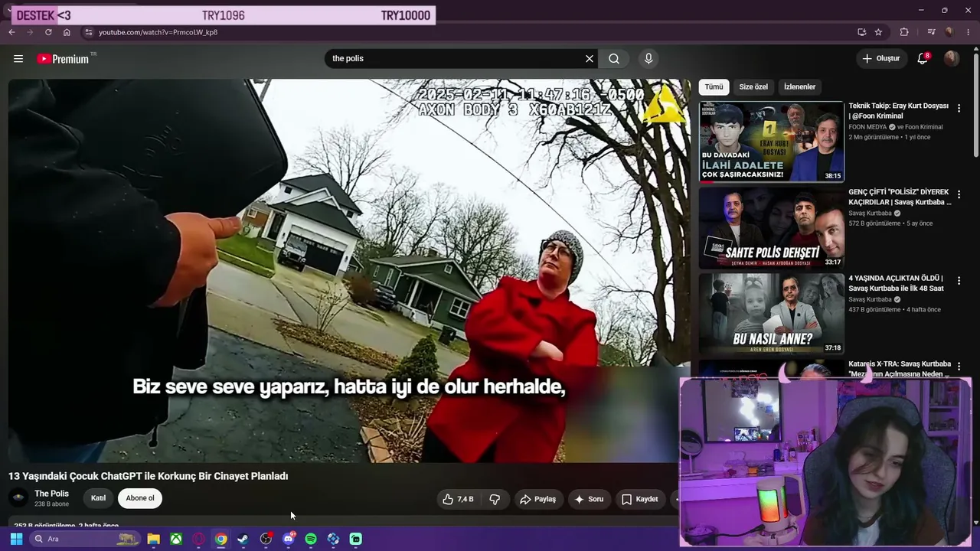This screenshot has width=980, height=551.
Task: Open the YouTube guide hamburger menu
Action: point(18,59)
